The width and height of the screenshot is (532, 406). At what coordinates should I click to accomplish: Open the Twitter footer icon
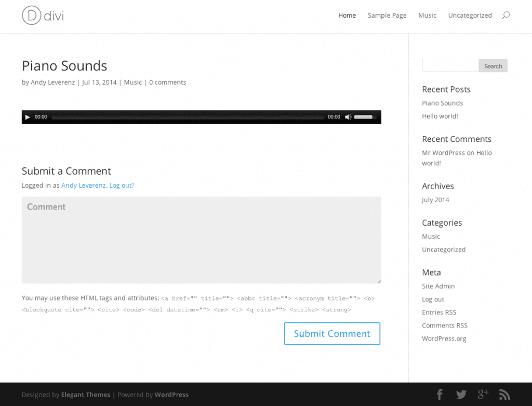pos(461,395)
